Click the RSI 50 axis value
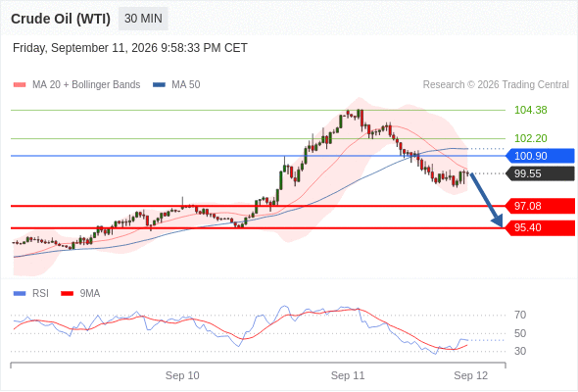Image resolution: width=578 pixels, height=392 pixels. click(x=520, y=333)
